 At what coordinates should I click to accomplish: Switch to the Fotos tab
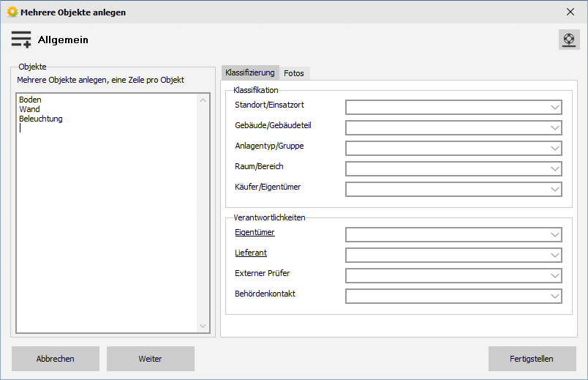coord(294,73)
